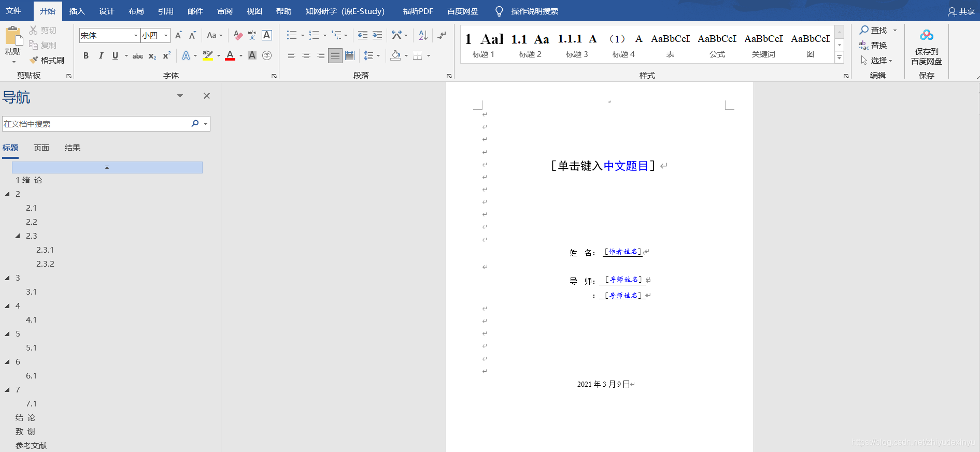
Task: Toggle bold formatting
Action: [86, 55]
